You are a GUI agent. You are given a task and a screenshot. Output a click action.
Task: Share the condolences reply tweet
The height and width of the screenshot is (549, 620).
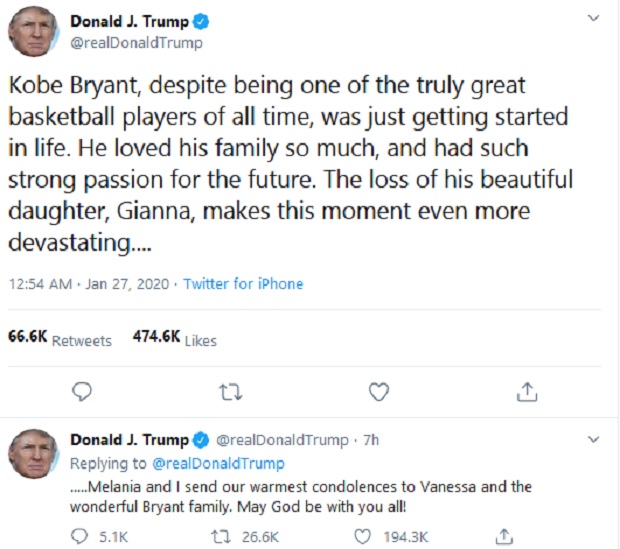[x=505, y=536]
